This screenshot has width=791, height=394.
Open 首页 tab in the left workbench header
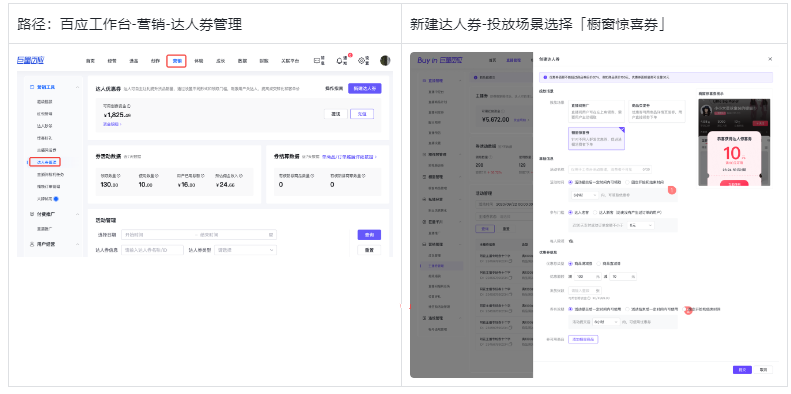tap(90, 61)
